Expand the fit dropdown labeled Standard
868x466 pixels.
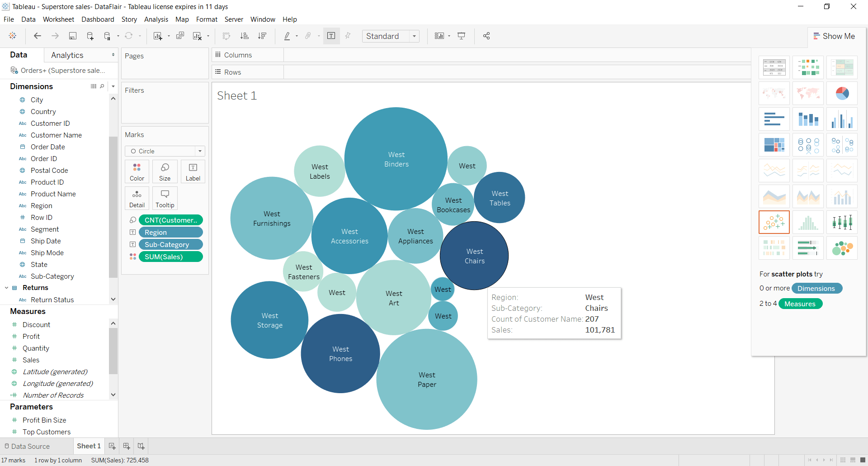[414, 36]
